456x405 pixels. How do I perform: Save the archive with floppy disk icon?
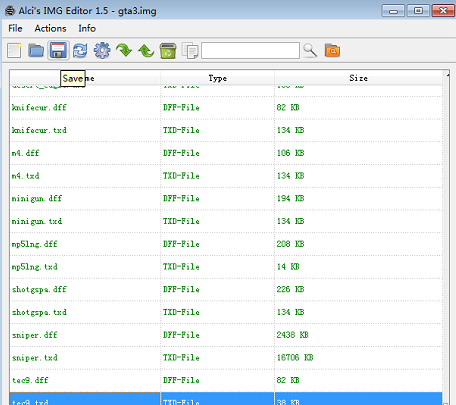pyautogui.click(x=58, y=51)
